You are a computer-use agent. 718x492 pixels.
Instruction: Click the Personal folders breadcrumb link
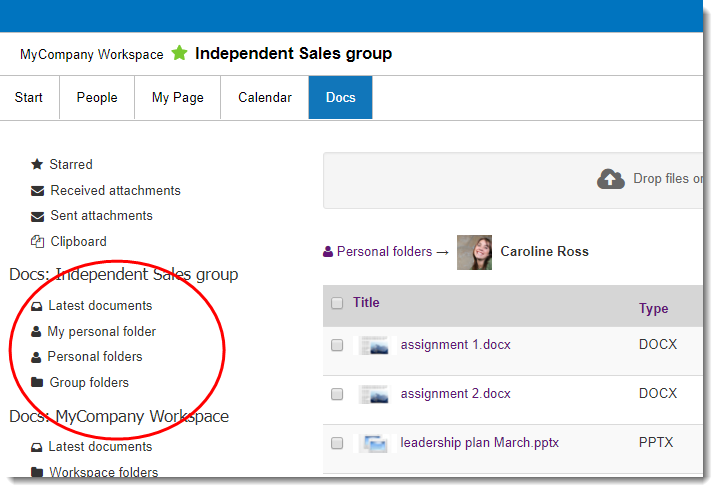click(x=384, y=252)
